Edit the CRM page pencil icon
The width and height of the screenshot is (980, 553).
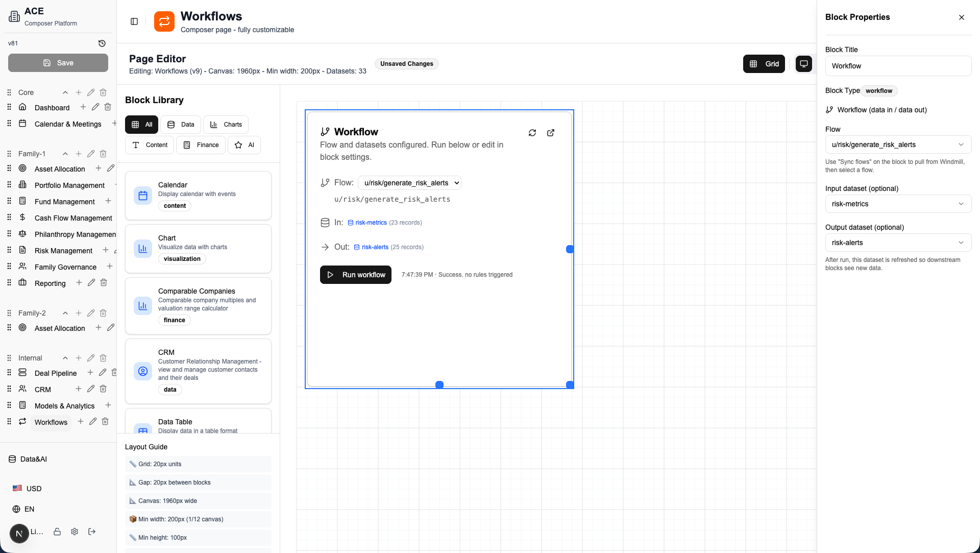(x=91, y=389)
